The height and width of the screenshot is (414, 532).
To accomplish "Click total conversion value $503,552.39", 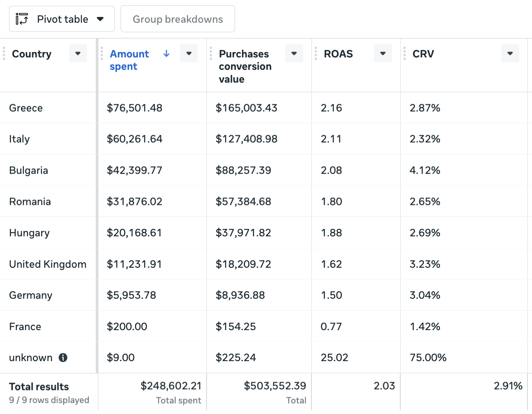I will pos(275,386).
